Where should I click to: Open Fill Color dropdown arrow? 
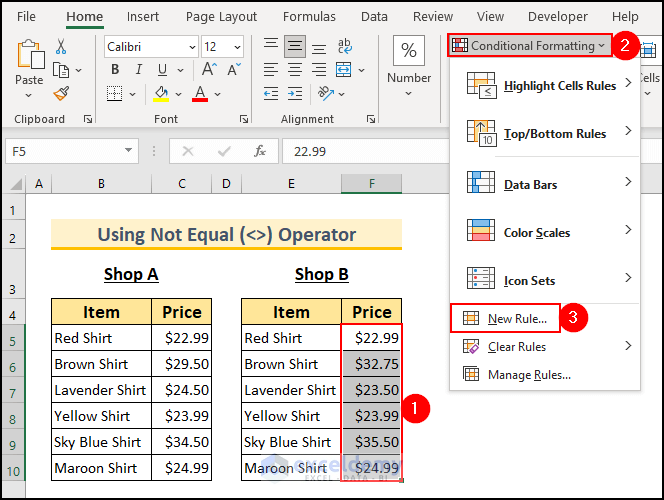pos(178,94)
